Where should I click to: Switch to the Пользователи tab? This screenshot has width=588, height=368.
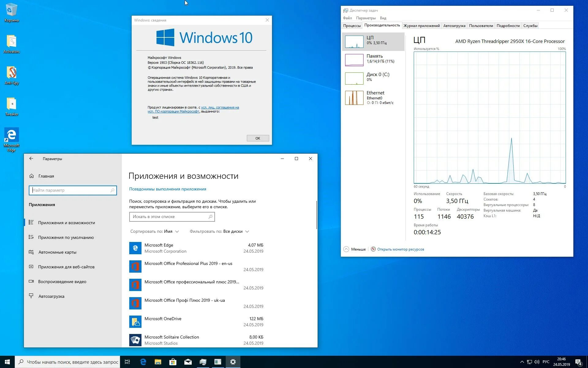click(481, 26)
